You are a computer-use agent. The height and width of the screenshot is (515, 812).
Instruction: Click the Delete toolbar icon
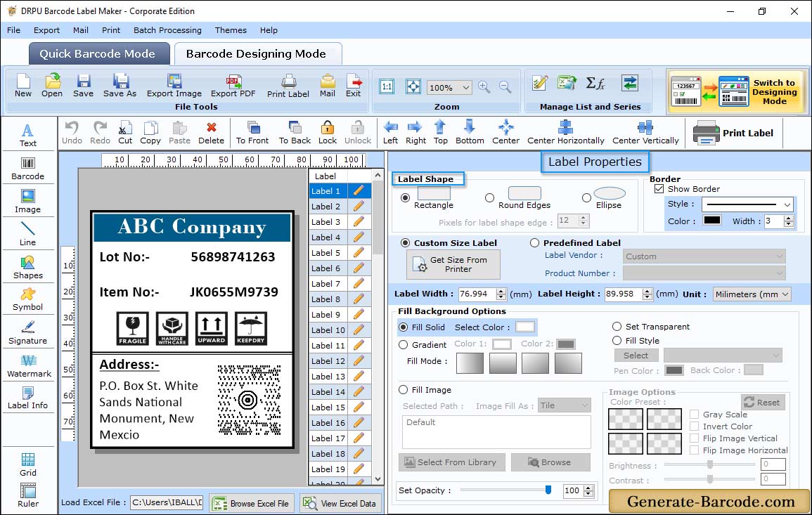(x=212, y=133)
